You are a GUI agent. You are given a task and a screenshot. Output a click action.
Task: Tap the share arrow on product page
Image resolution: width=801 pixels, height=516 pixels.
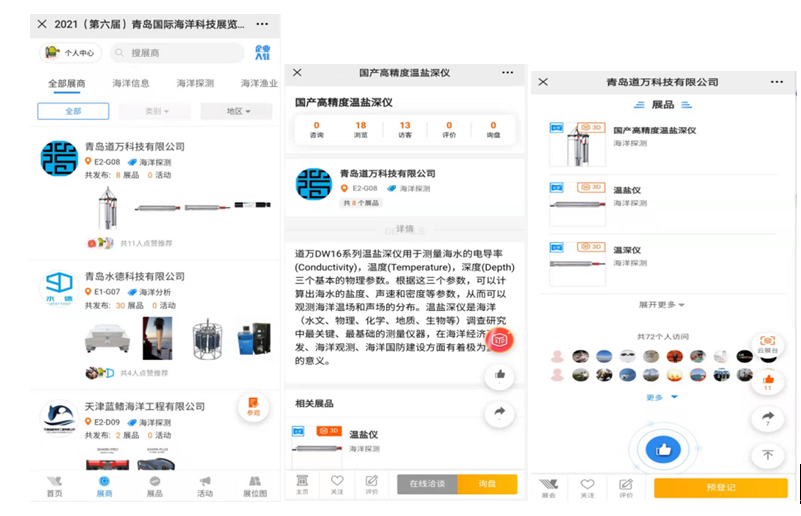tap(499, 413)
